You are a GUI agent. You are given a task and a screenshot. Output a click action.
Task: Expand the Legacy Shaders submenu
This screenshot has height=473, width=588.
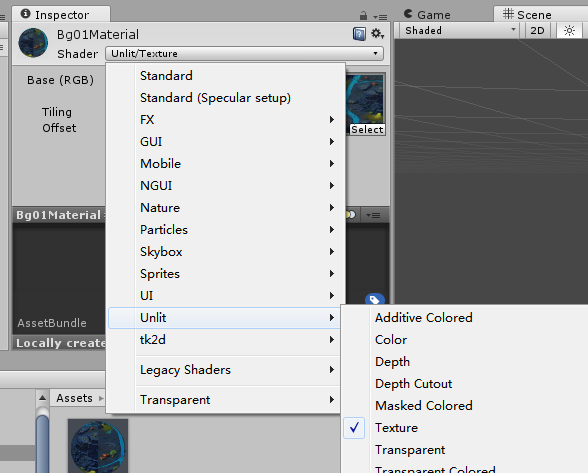(x=224, y=370)
